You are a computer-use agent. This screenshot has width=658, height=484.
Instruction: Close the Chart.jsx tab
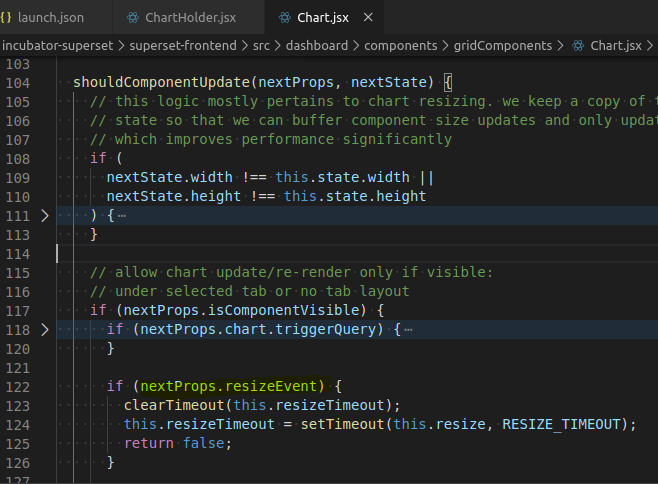(368, 18)
